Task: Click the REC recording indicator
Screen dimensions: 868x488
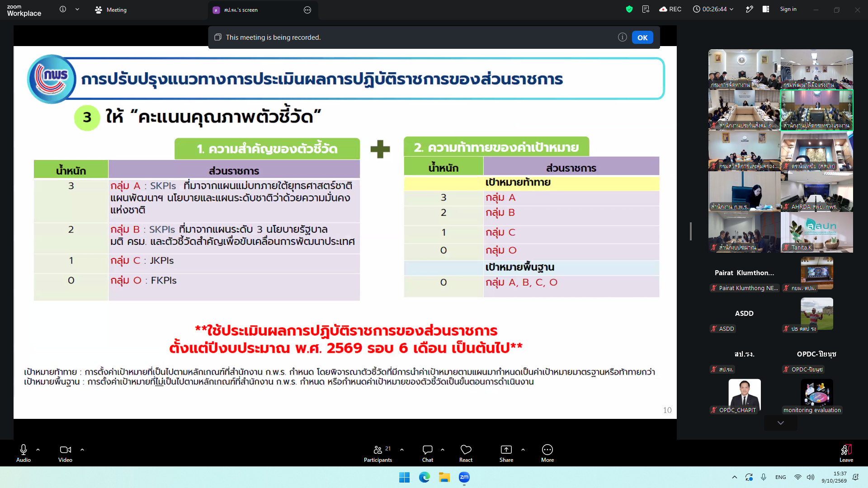Action: pos(670,9)
